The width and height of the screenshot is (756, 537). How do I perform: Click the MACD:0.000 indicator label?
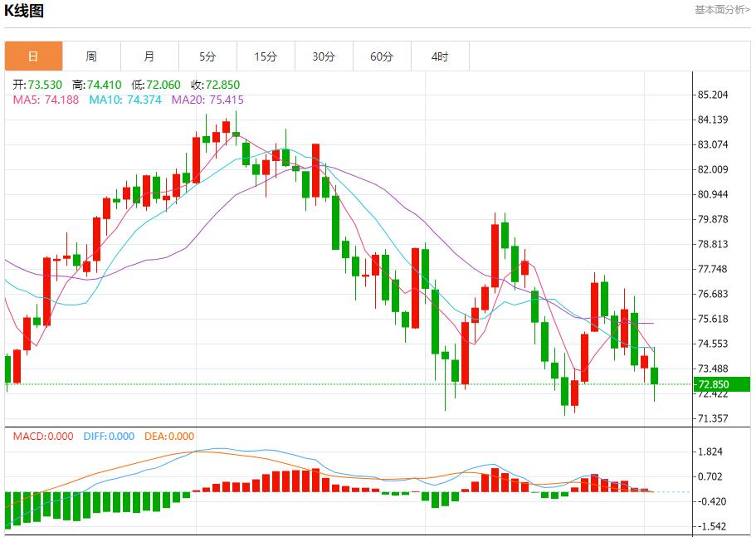click(42, 436)
